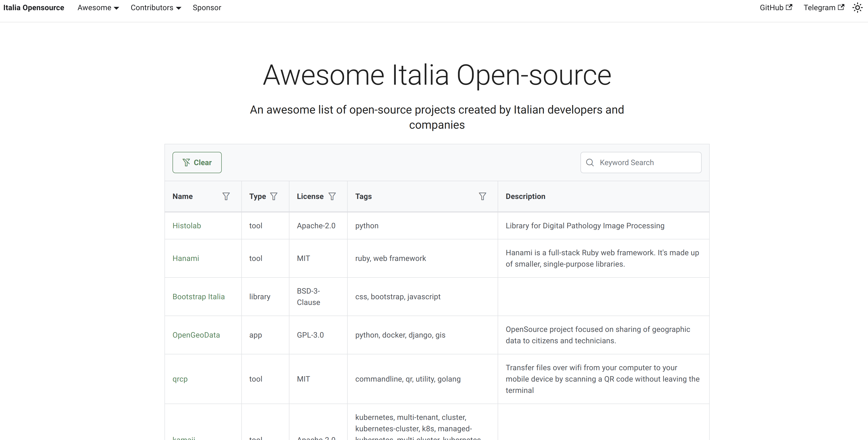Click the Hanami full-stack Ruby description text
Image resolution: width=868 pixels, height=440 pixels.
[x=602, y=258]
